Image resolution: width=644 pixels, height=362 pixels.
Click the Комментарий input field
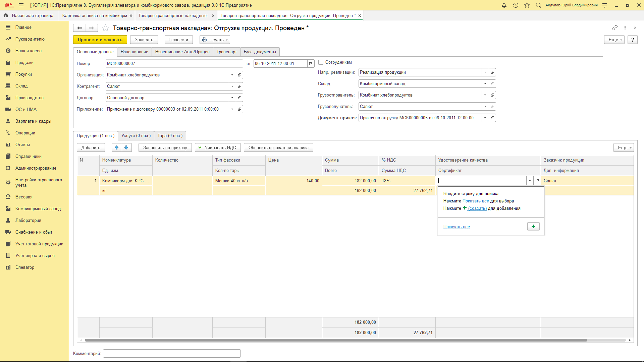pyautogui.click(x=172, y=353)
